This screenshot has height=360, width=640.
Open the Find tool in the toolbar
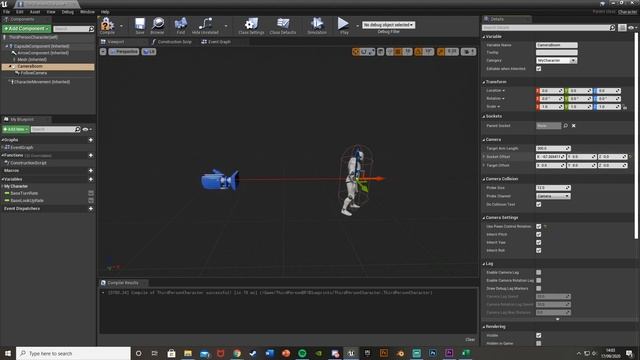[181, 26]
